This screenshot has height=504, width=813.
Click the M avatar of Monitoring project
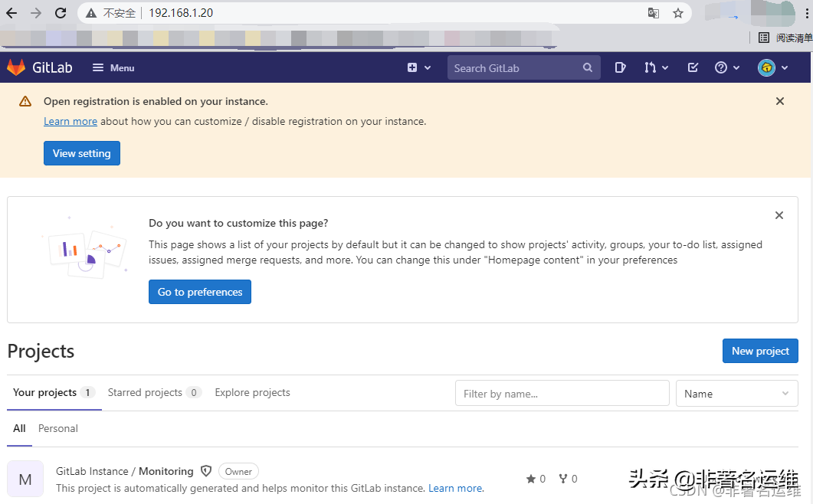(25, 479)
